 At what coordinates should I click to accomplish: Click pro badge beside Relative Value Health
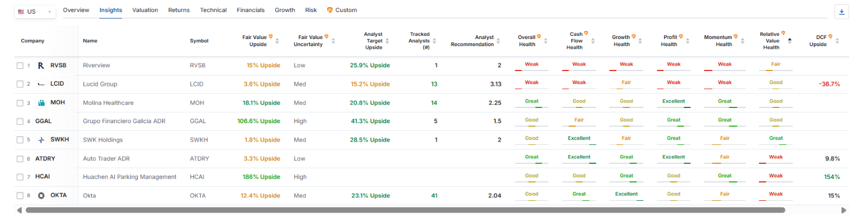click(x=783, y=33)
